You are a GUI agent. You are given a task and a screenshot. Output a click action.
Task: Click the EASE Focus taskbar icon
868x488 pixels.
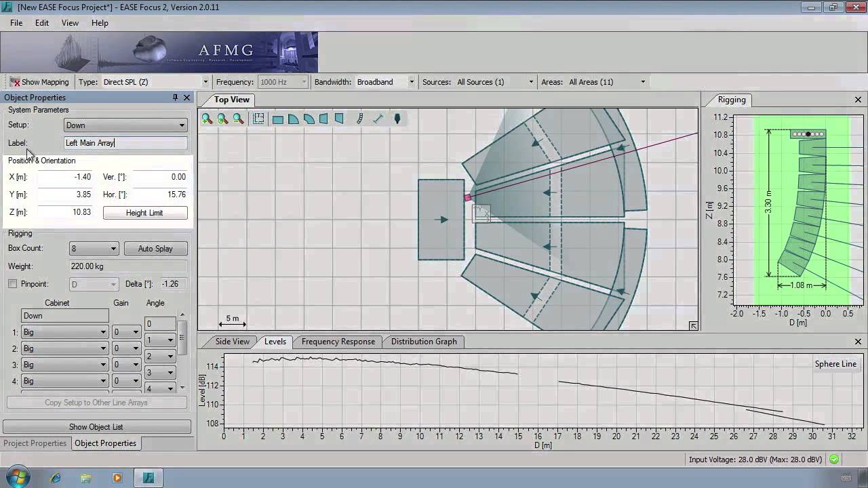coord(149,478)
